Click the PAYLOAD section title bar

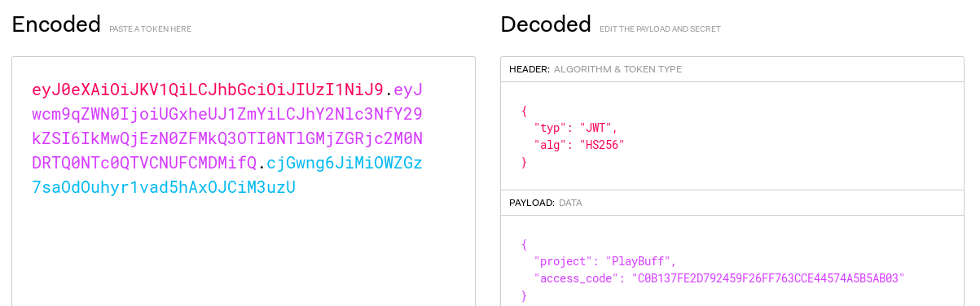point(732,202)
